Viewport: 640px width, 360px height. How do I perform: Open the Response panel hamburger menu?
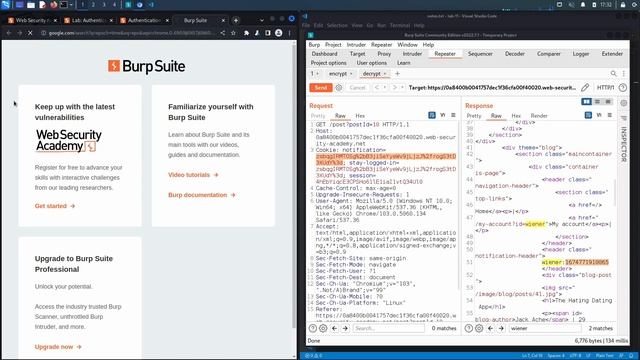pyautogui.click(x=609, y=116)
